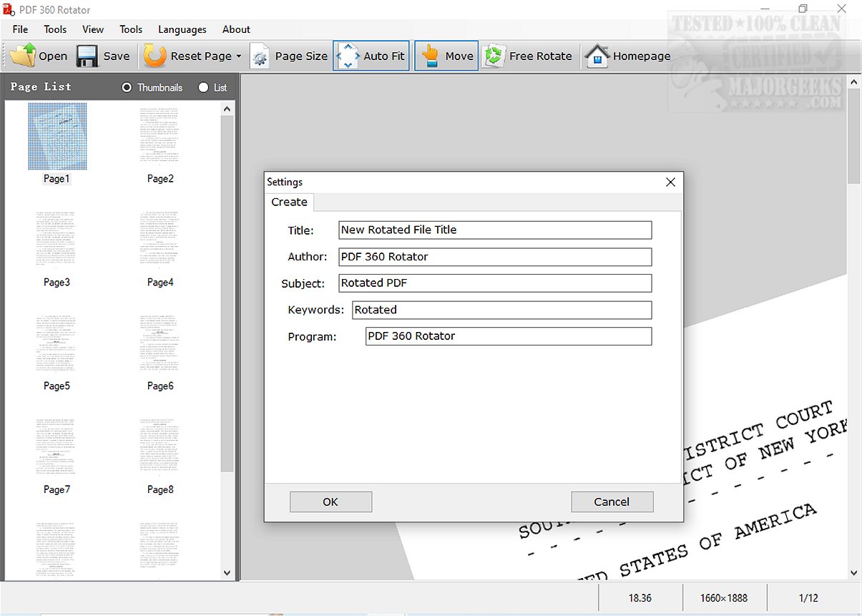The height and width of the screenshot is (616, 862).
Task: Open the first Tools menu
Action: [55, 29]
